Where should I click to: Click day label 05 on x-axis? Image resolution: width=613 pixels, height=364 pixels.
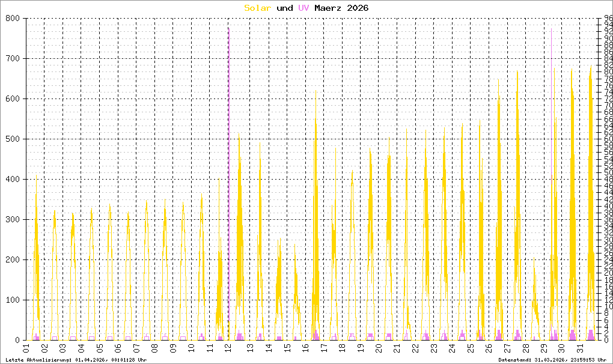[x=100, y=348]
